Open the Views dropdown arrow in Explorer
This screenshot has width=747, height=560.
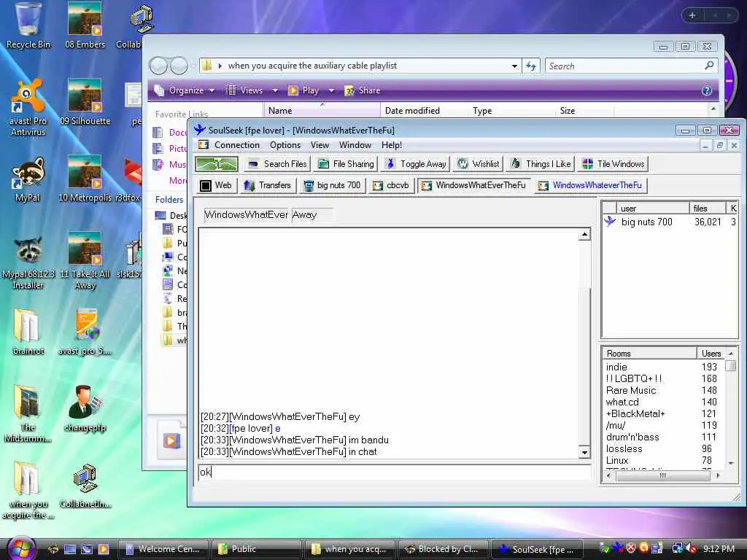[275, 90]
